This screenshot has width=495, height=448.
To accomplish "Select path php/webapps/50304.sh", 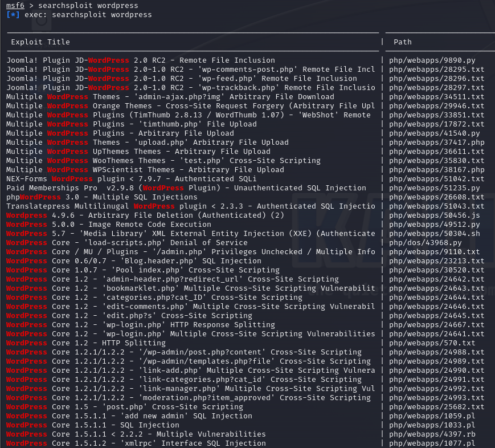I will (x=435, y=234).
